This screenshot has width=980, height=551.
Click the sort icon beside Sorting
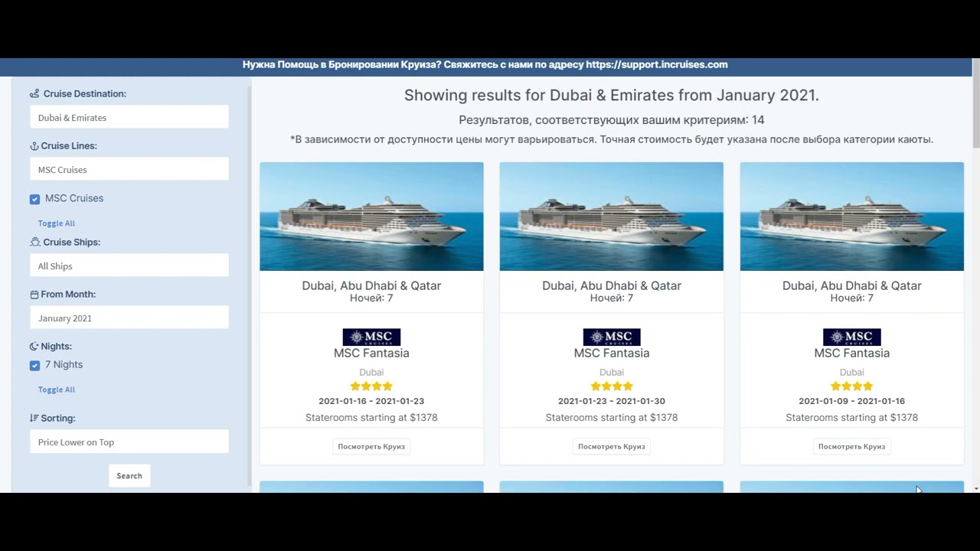click(x=34, y=419)
